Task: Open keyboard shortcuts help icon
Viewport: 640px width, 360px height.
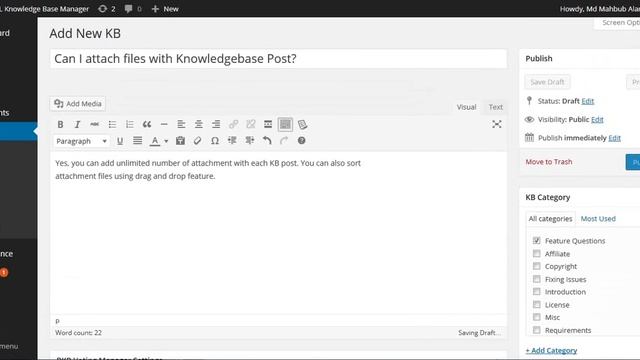Action: point(301,141)
